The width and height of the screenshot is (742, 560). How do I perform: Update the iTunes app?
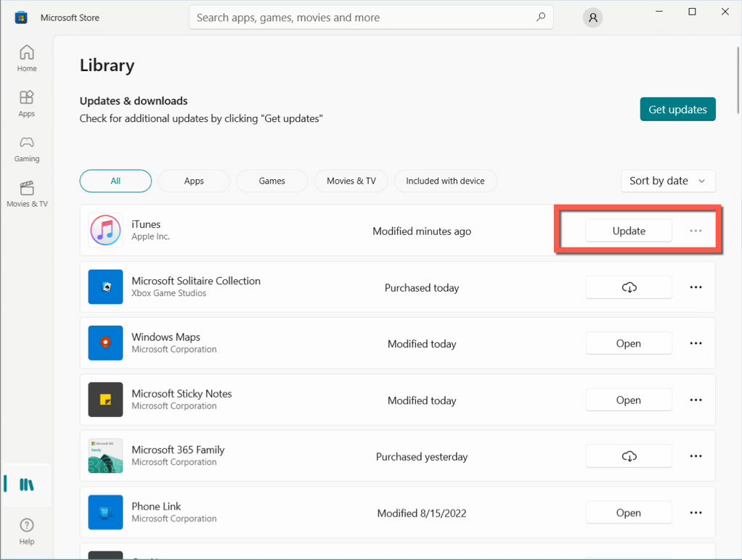pos(629,231)
